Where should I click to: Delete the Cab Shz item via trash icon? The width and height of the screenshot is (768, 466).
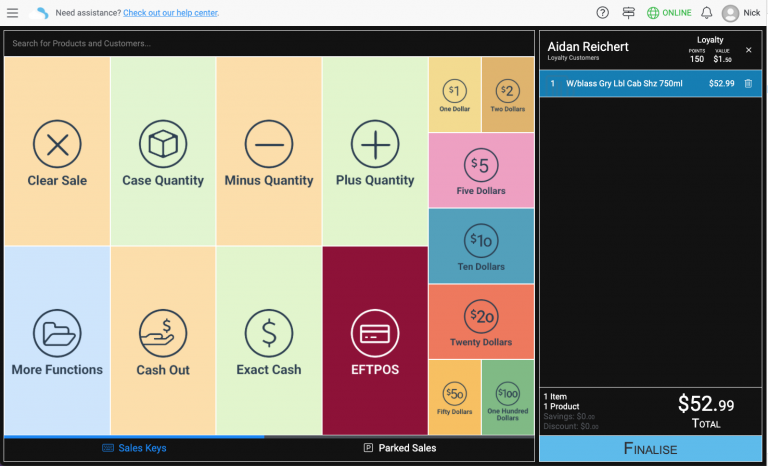click(x=748, y=83)
